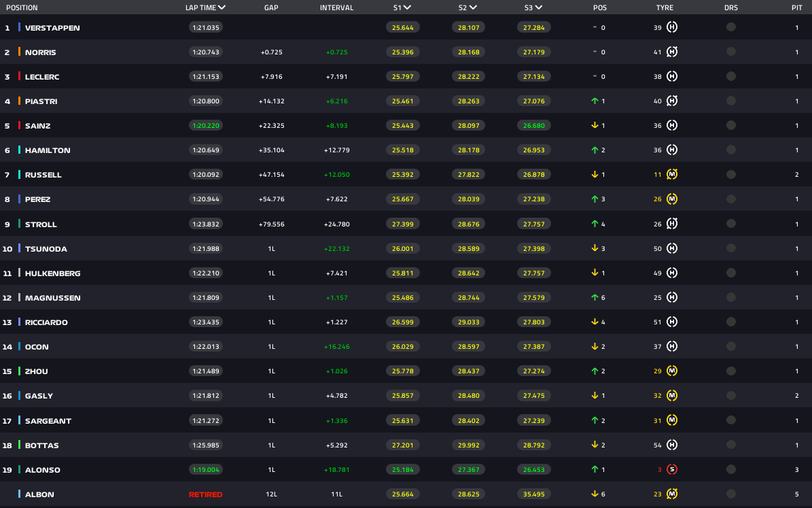Viewport: 812px width, 508px height.
Task: Click the INTERVAL column header
Action: (x=336, y=8)
